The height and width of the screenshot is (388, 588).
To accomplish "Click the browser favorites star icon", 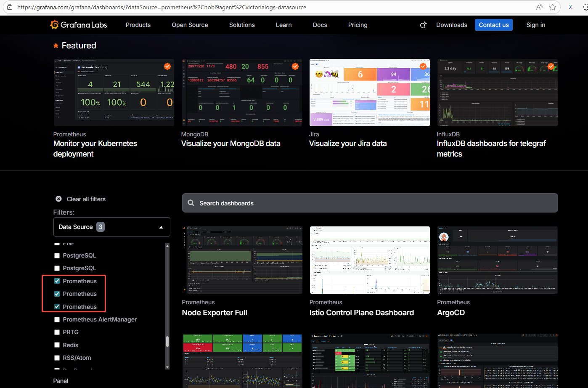I will [553, 7].
